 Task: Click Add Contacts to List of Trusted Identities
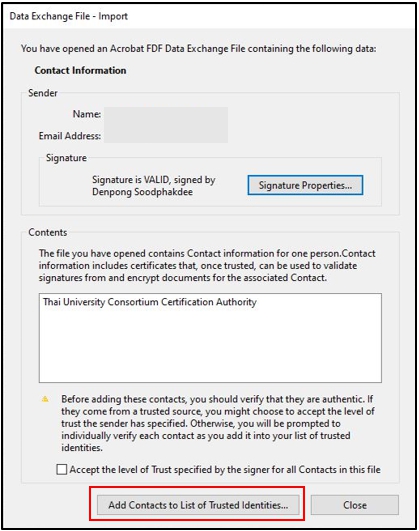tap(198, 505)
